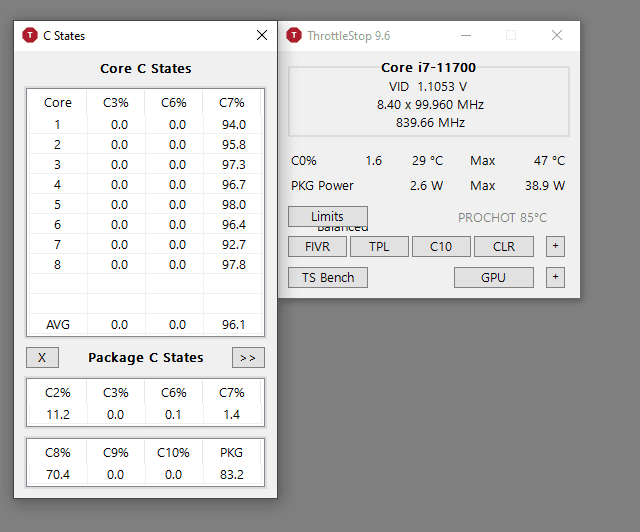
Task: Close the ThrottleStop 9.6 window
Action: 557,35
